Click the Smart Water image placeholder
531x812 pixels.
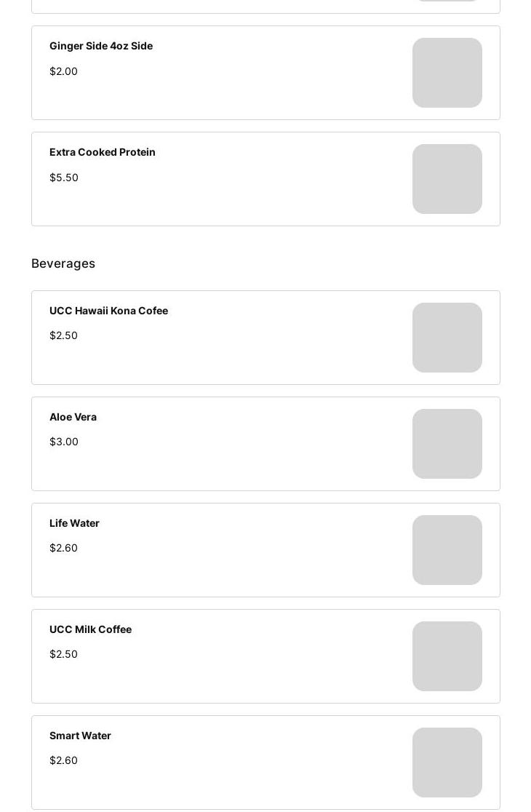pos(447,763)
